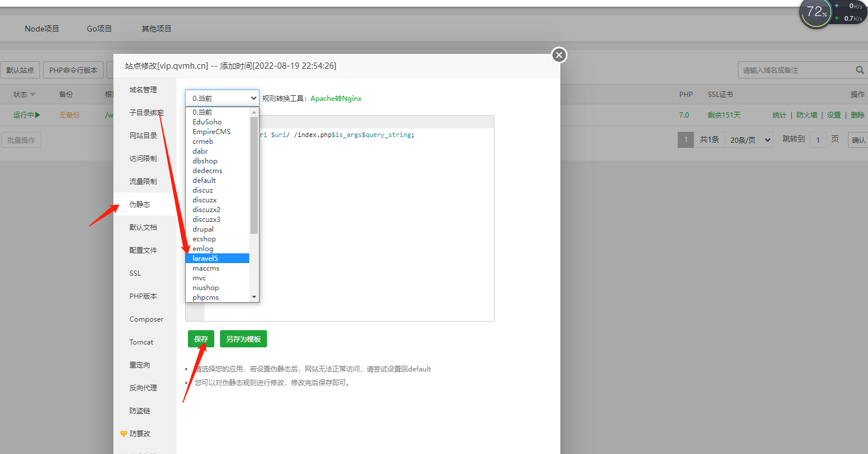Open the Tomcat tab
Image resolution: width=868 pixels, height=454 pixels.
pyautogui.click(x=144, y=342)
